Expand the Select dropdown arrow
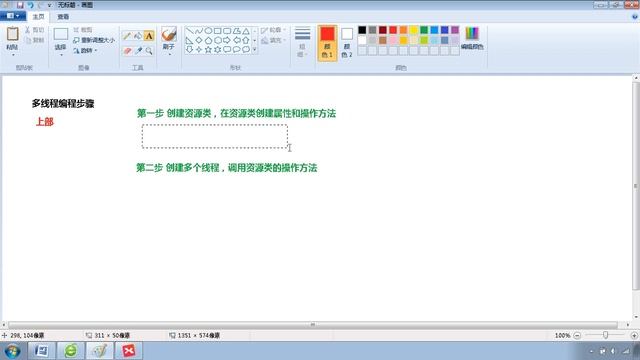The width and height of the screenshot is (640, 360). point(61,54)
